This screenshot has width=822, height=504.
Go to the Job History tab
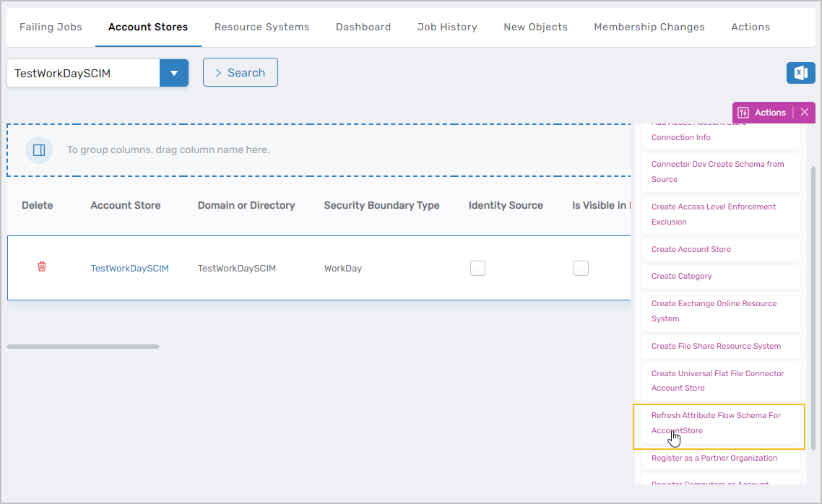[447, 27]
